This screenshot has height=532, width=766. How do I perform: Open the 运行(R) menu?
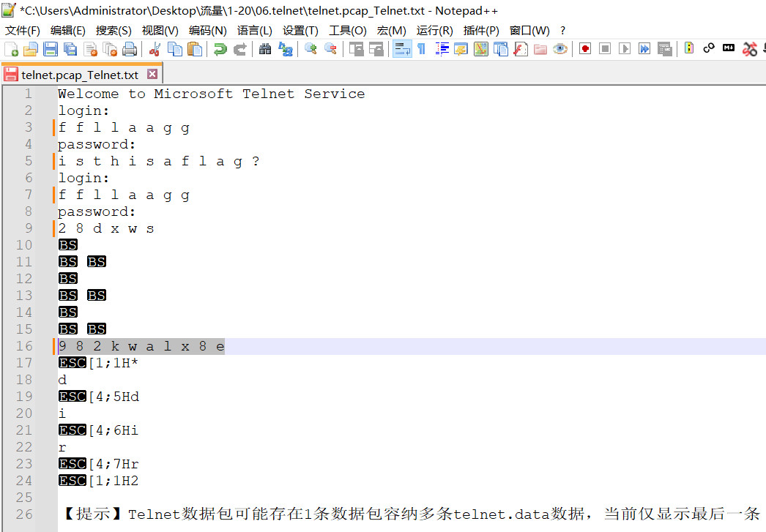[x=434, y=31]
